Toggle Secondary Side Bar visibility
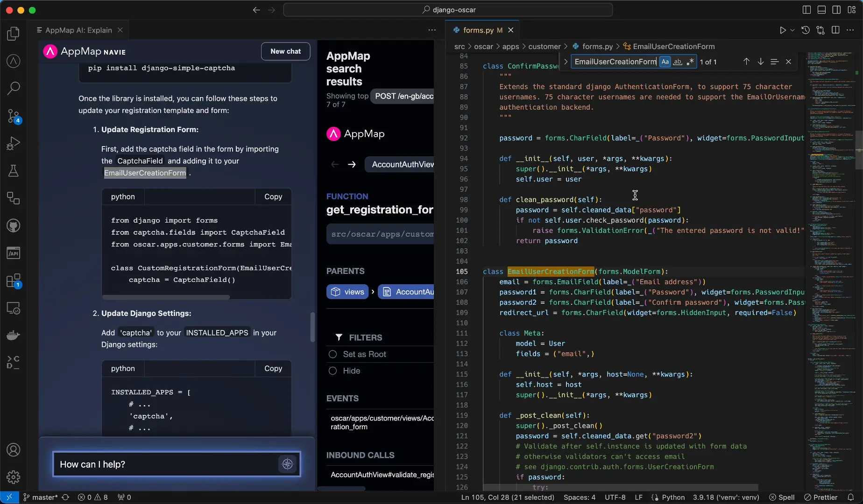Viewport: 863px width, 504px height. point(836,10)
